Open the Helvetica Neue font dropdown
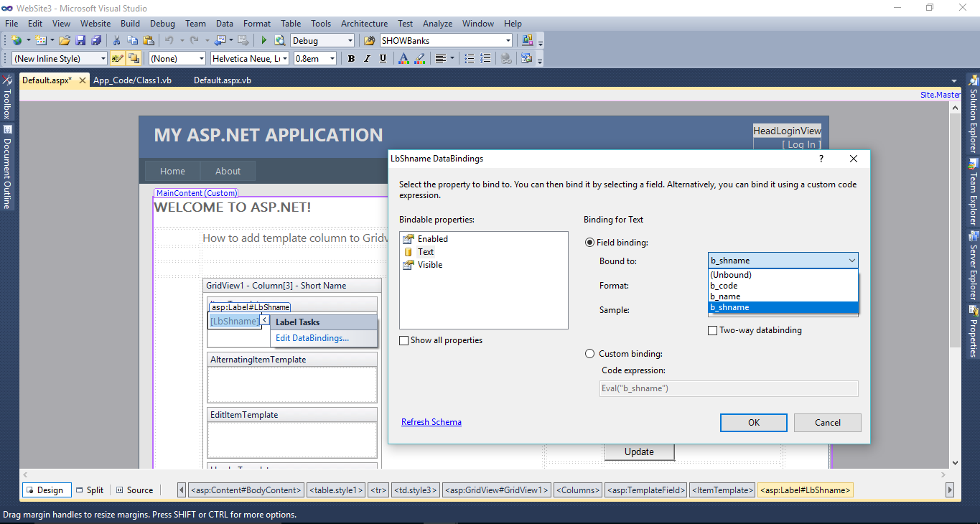 tap(250, 59)
